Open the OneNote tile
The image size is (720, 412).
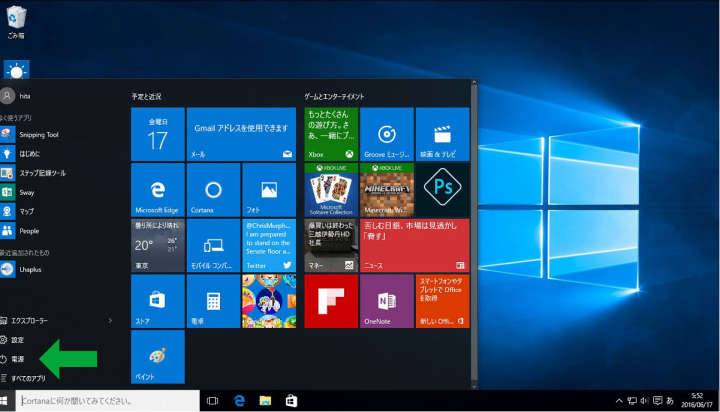[387, 301]
